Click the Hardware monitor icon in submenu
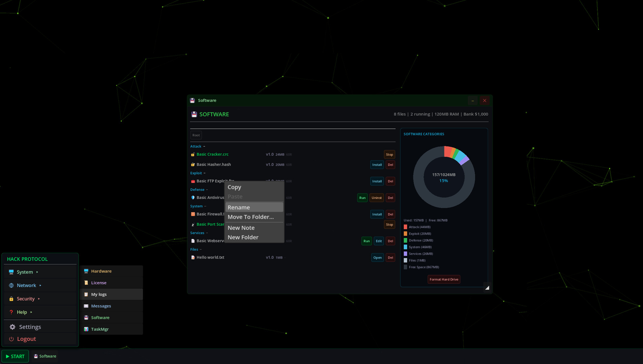The width and height of the screenshot is (643, 364). [x=86, y=271]
